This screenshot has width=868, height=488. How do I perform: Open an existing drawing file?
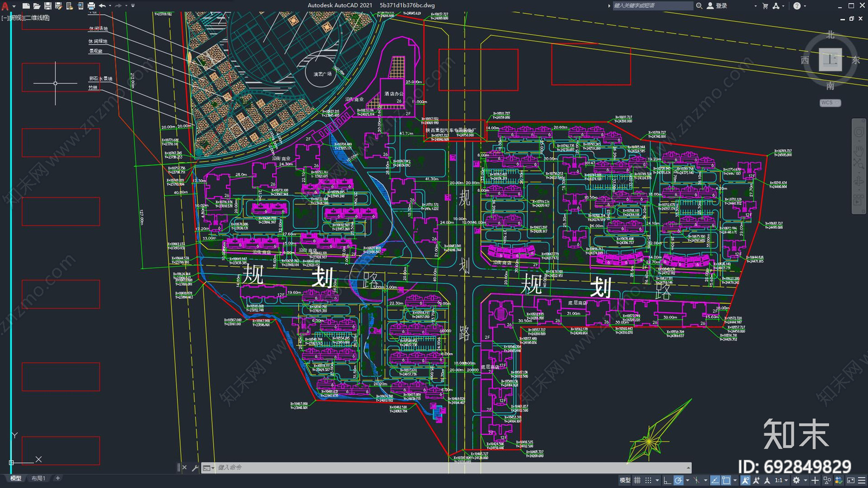(36, 5)
